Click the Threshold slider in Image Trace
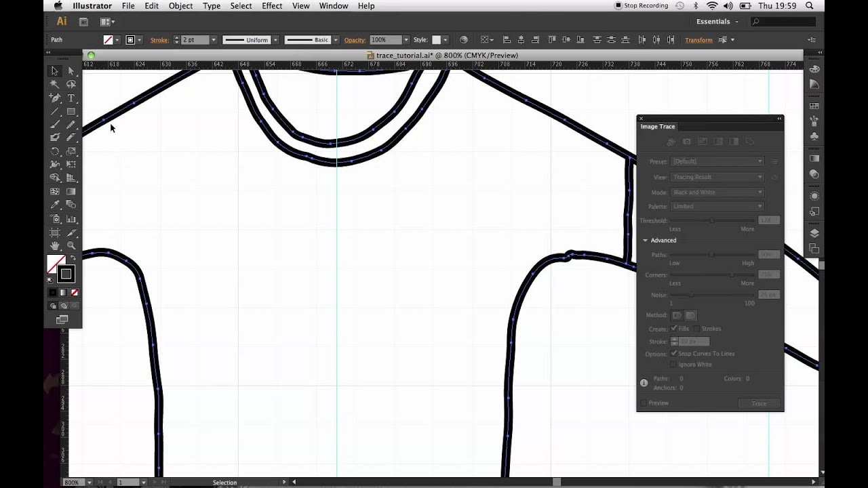868x488 pixels. click(711, 220)
